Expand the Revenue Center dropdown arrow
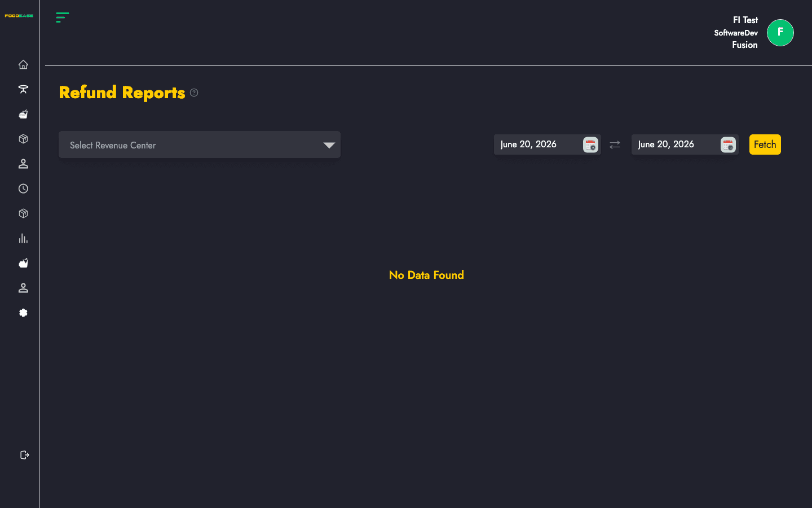The image size is (812, 508). pos(329,145)
